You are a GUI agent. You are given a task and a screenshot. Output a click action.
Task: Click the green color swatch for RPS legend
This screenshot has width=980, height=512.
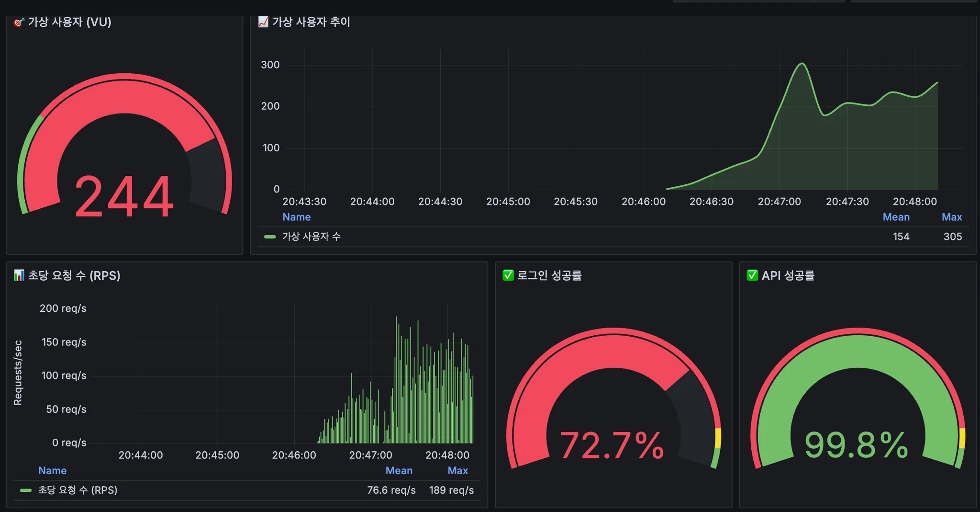(x=26, y=490)
